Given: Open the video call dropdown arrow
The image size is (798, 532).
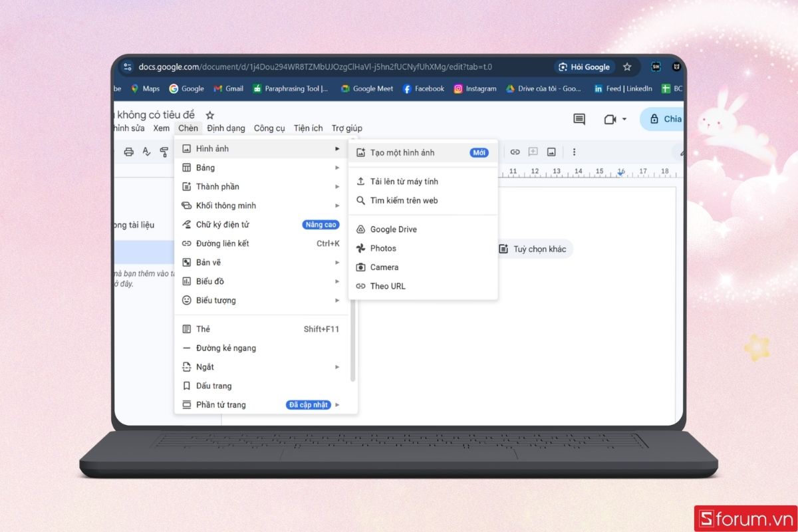Looking at the screenshot, I should (x=624, y=119).
